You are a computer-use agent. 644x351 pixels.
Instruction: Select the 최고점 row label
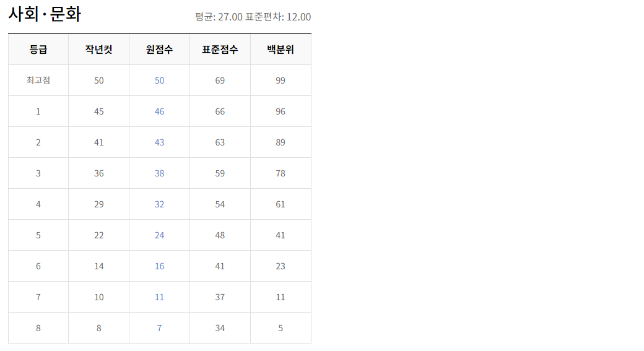38,80
